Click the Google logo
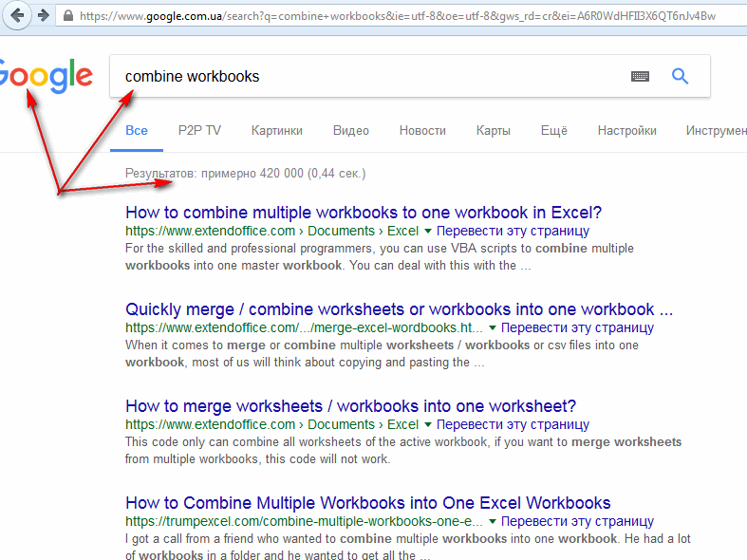Screen dimensions: 747x560 pos(46,76)
